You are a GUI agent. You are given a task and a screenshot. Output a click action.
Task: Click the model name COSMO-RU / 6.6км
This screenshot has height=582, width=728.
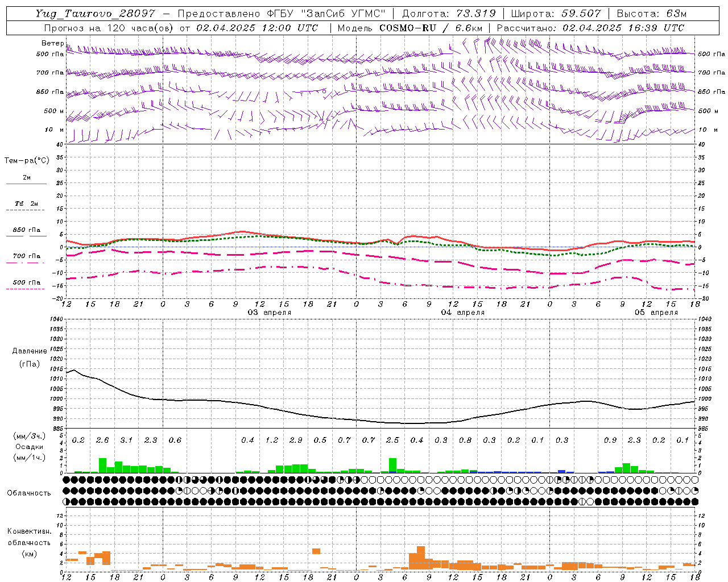coord(431,28)
